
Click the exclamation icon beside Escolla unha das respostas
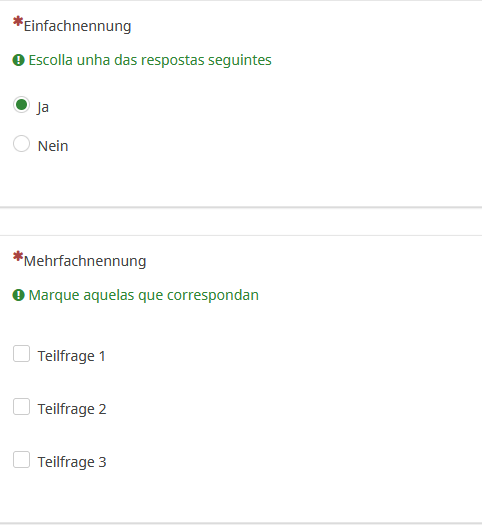pos(18,60)
